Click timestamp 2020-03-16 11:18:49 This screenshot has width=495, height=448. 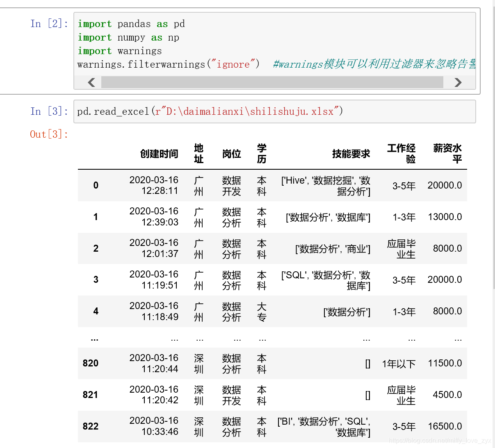tap(154, 311)
